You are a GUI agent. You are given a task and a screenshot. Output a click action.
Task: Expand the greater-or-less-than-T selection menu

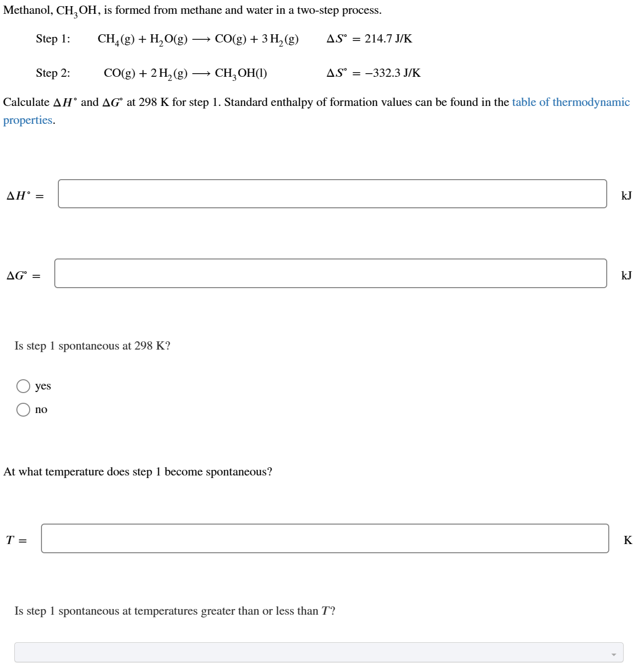[317, 653]
